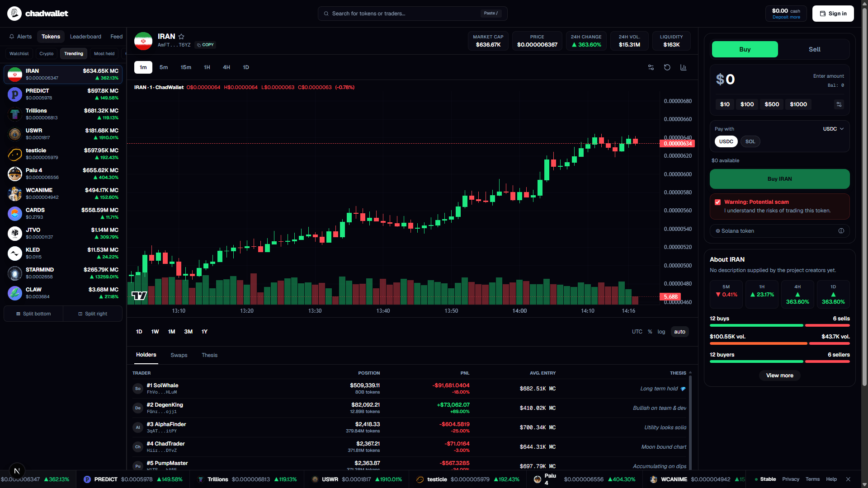This screenshot has width=868, height=488.
Task: Close the bottom ticker bar
Action: tap(848, 479)
